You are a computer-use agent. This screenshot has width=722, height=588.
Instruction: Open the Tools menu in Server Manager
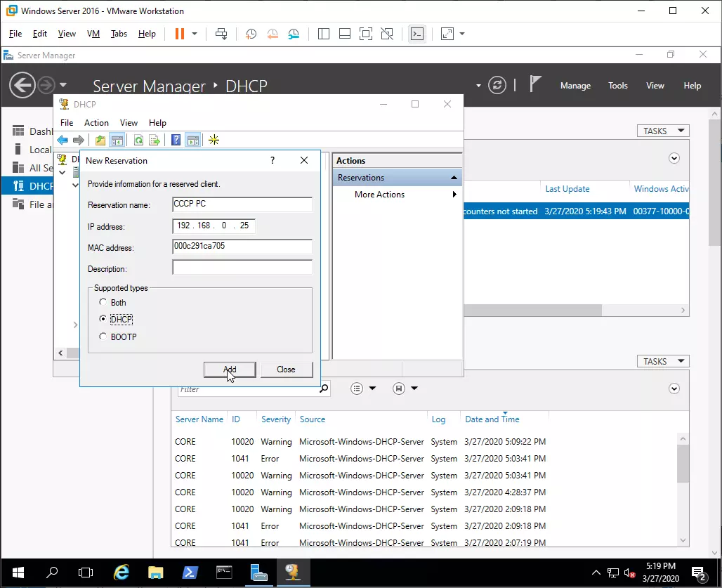617,85
